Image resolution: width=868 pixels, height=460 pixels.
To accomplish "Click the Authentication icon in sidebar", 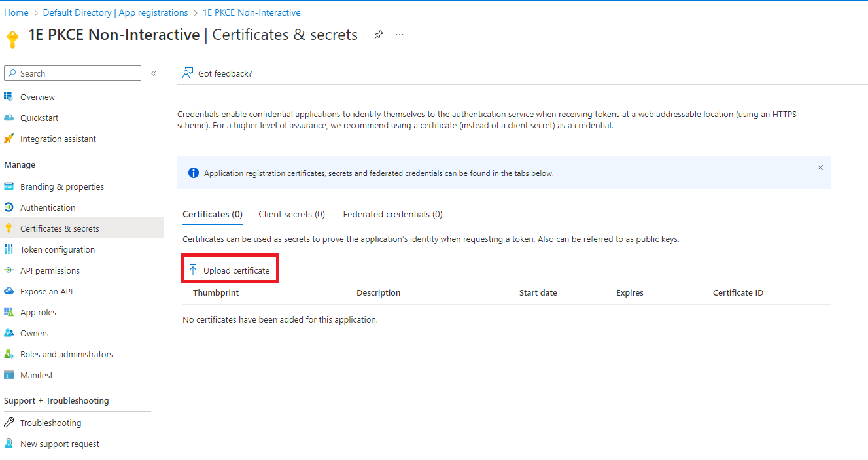I will pyautogui.click(x=9, y=207).
